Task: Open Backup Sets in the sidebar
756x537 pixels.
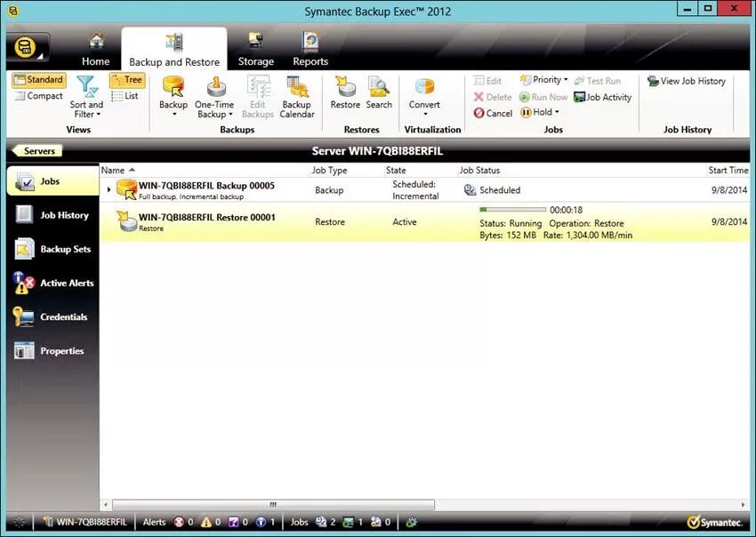Action: 52,249
